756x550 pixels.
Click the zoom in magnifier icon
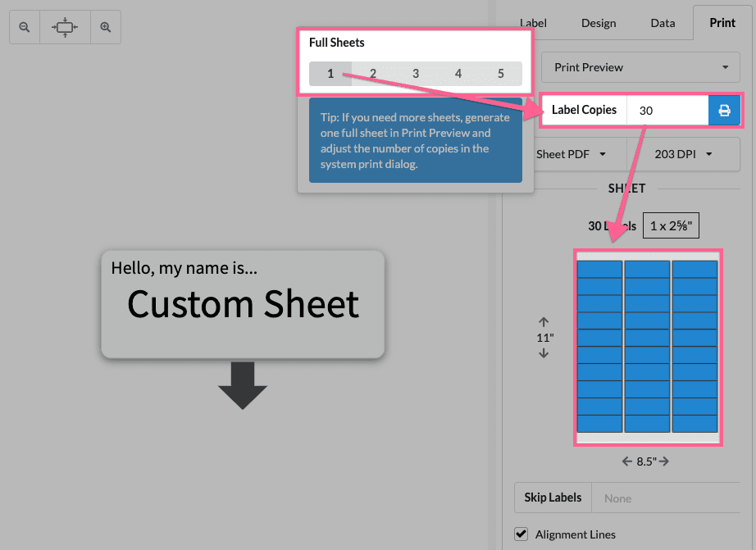click(106, 27)
